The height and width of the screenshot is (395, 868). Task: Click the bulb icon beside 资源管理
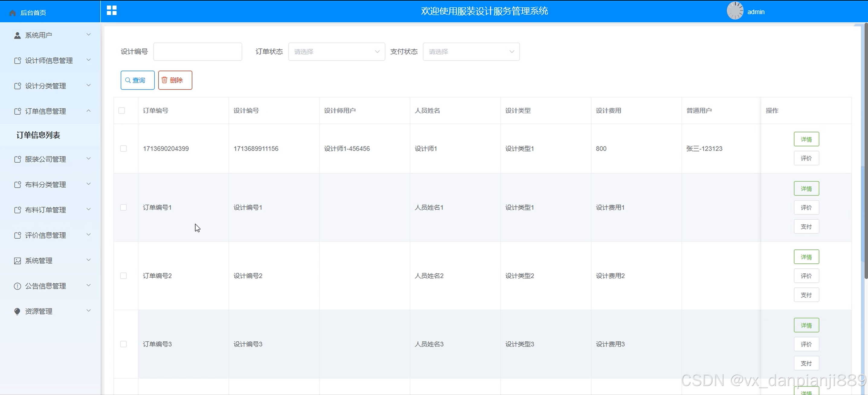(17, 311)
